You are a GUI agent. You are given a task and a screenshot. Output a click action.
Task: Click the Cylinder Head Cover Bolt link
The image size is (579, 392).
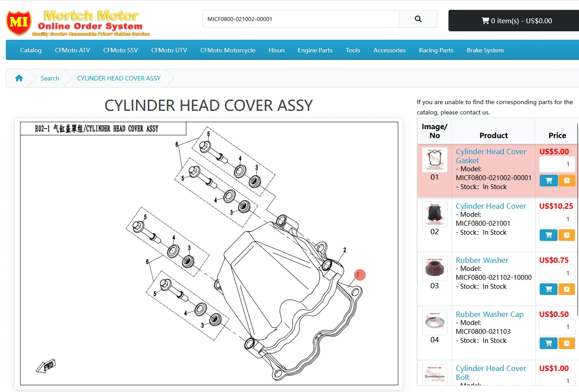(491, 373)
